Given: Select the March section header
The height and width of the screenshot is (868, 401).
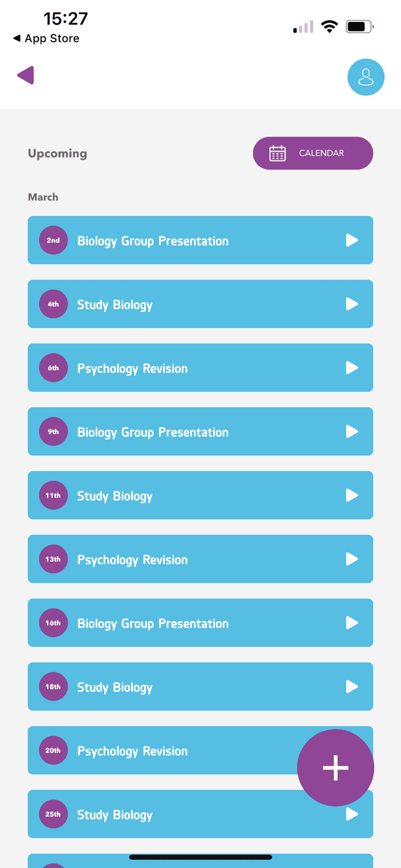Looking at the screenshot, I should click(x=43, y=197).
